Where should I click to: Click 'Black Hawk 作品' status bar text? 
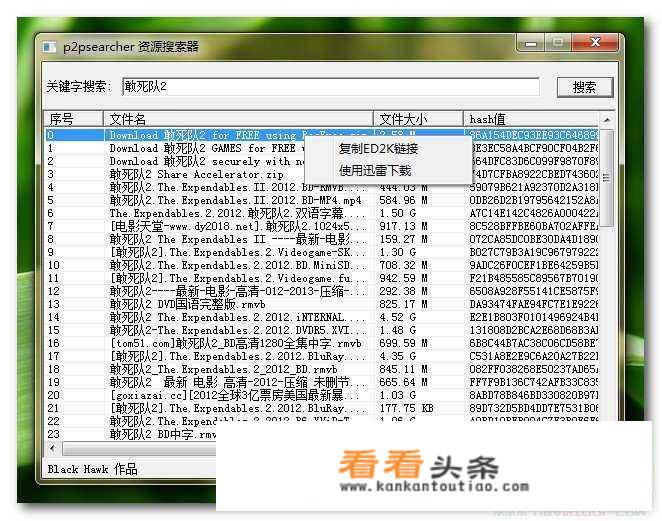92,469
